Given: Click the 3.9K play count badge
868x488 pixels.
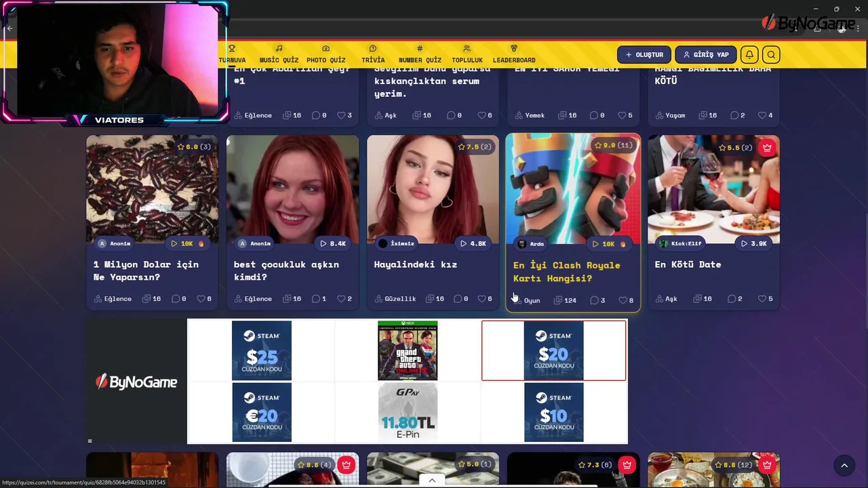Looking at the screenshot, I should (x=754, y=243).
